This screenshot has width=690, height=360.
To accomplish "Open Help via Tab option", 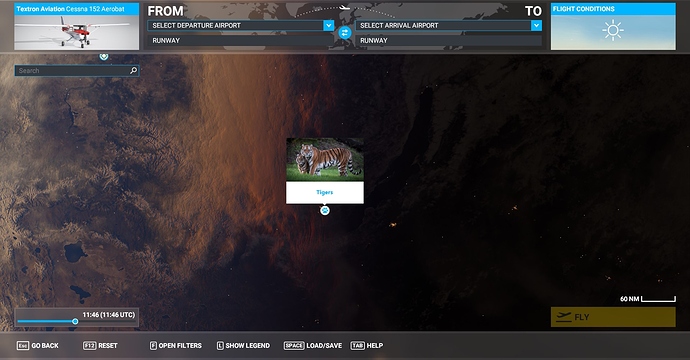I will click(367, 345).
